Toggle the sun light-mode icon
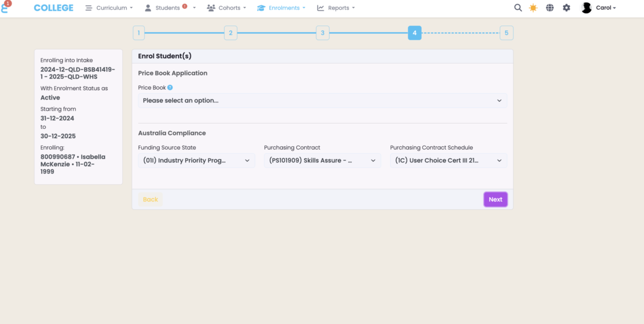 click(533, 8)
